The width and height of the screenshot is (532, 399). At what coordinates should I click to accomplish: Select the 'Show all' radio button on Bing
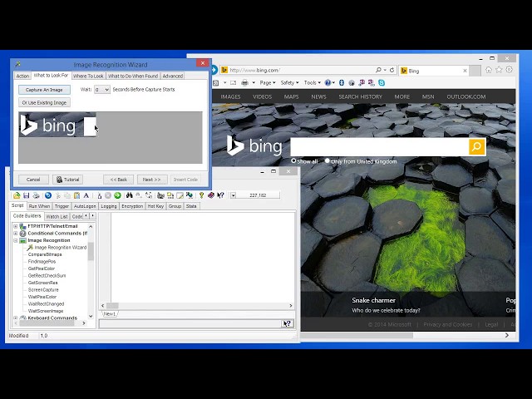click(x=293, y=160)
